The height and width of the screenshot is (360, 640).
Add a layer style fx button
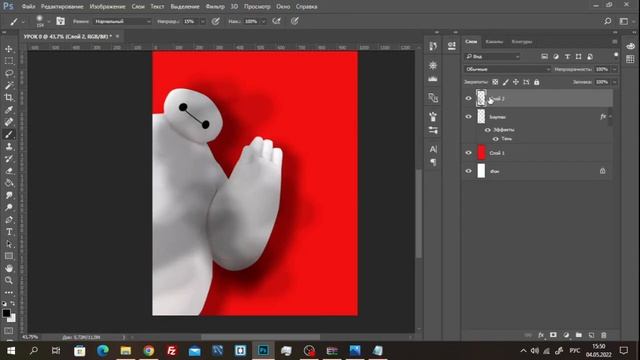coord(541,335)
